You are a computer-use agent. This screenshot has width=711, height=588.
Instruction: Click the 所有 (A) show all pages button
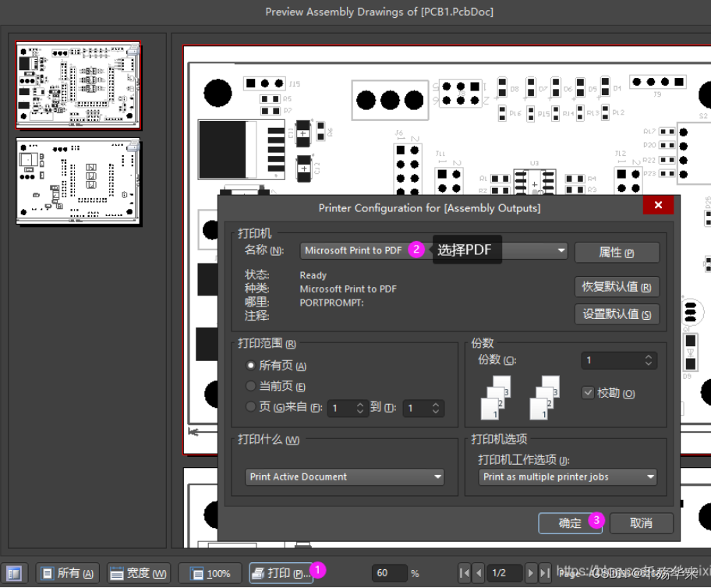[67, 573]
